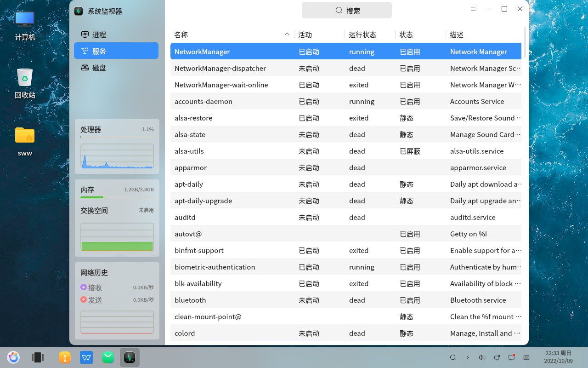Select the bluetooth service row
Screen dimensions: 588x368
(x=346, y=299)
